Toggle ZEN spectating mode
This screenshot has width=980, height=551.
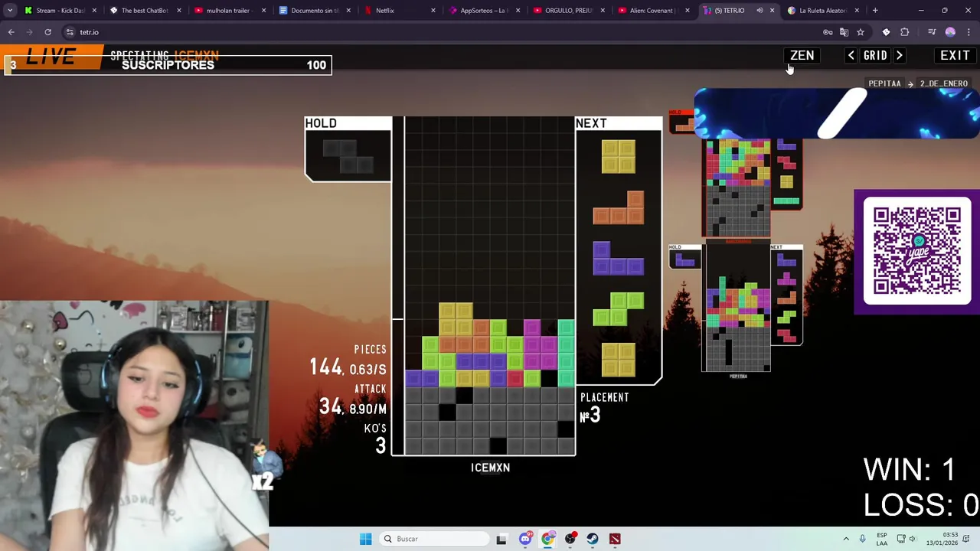click(802, 56)
